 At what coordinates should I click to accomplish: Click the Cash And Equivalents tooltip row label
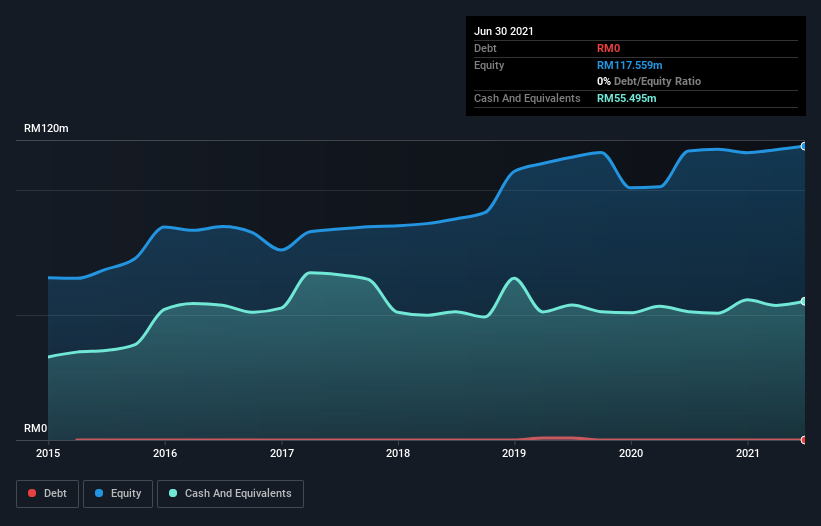tap(527, 98)
